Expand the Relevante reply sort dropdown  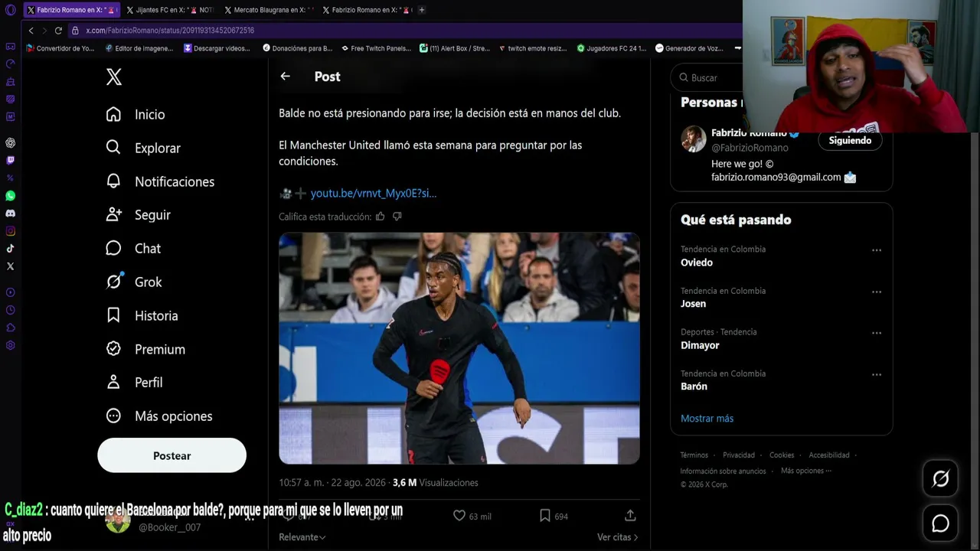[302, 537]
